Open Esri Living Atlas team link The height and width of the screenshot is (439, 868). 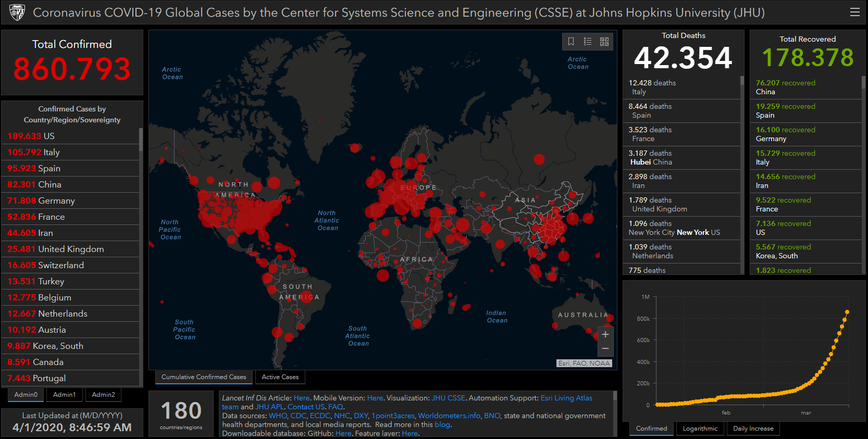(566, 398)
